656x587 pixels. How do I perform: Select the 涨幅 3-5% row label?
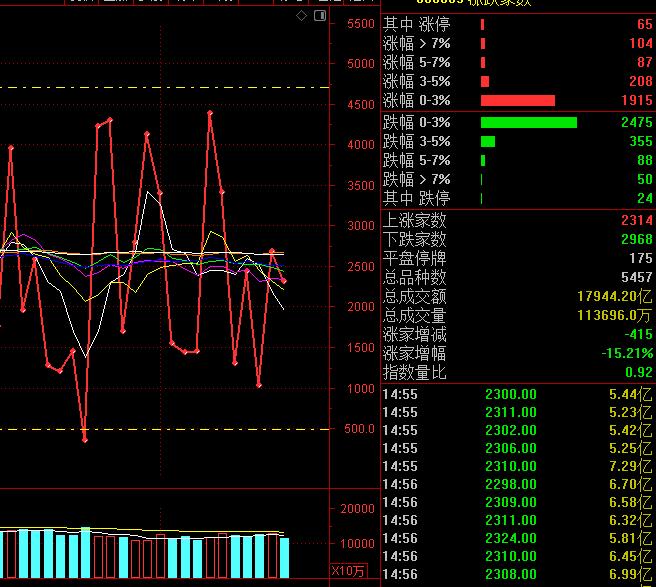click(x=417, y=81)
